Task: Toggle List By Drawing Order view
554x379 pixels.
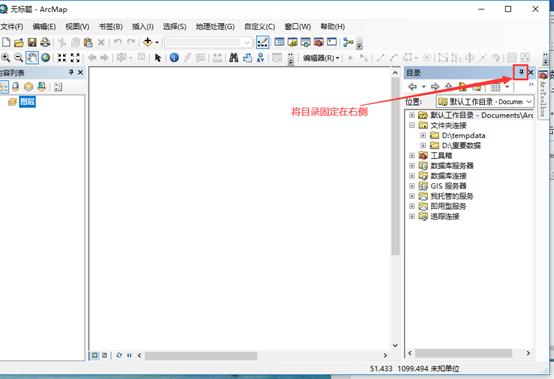Action: click(4, 87)
